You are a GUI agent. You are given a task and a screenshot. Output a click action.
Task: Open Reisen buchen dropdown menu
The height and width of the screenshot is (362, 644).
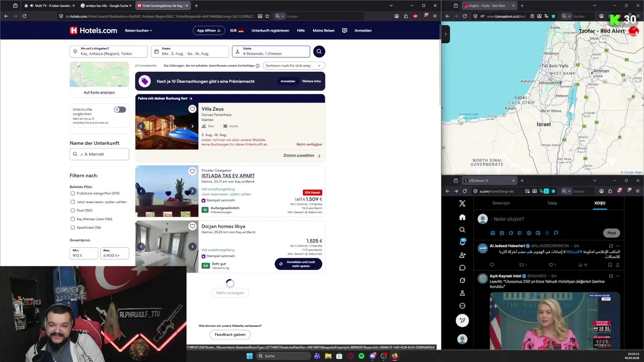pos(138,30)
